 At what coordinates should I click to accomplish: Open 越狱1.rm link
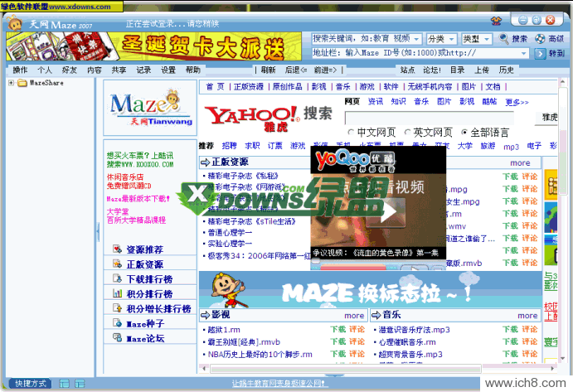point(224,330)
